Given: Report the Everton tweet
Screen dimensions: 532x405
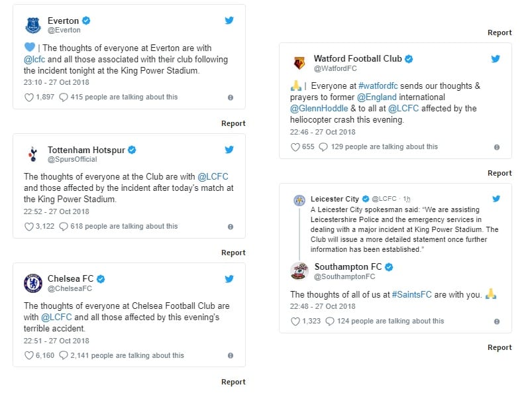Looking at the screenshot, I should (x=233, y=123).
